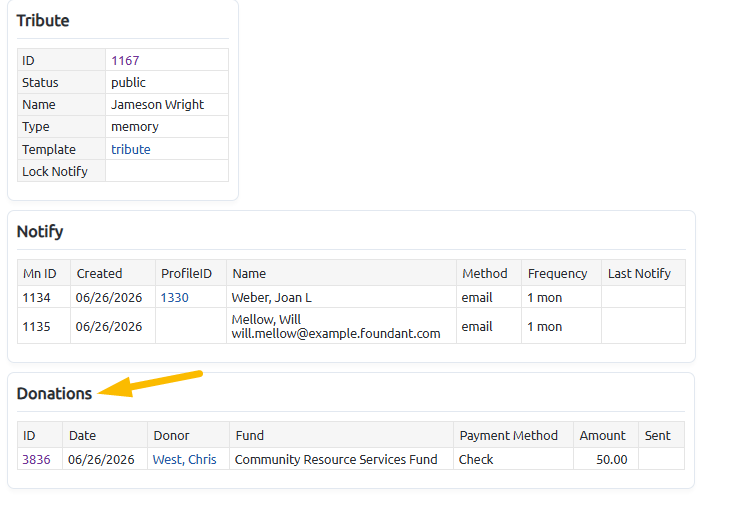Select the Last Notify column header
Viewport: 750px width, 505px height.
[x=643, y=273]
